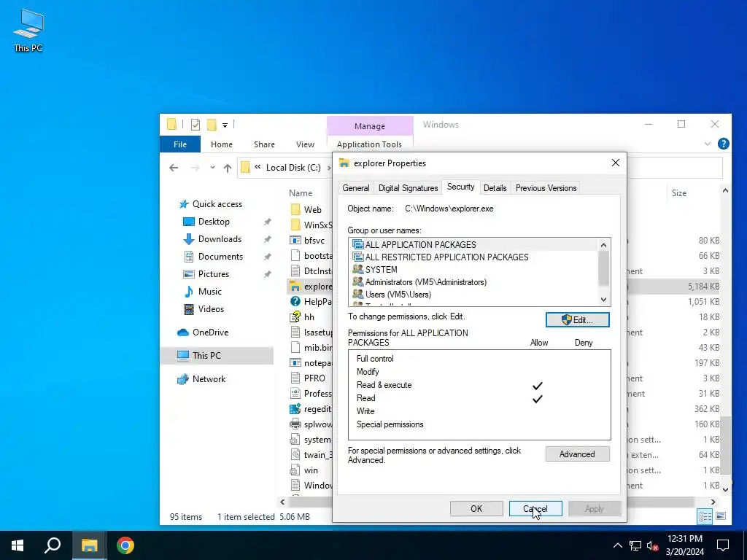Switch to the General tab

[x=356, y=188]
